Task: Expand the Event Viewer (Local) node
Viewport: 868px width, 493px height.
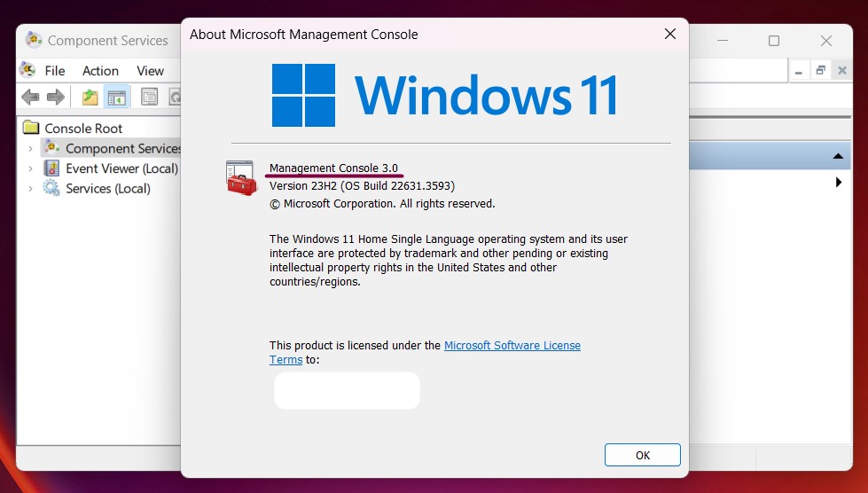Action: (x=30, y=168)
